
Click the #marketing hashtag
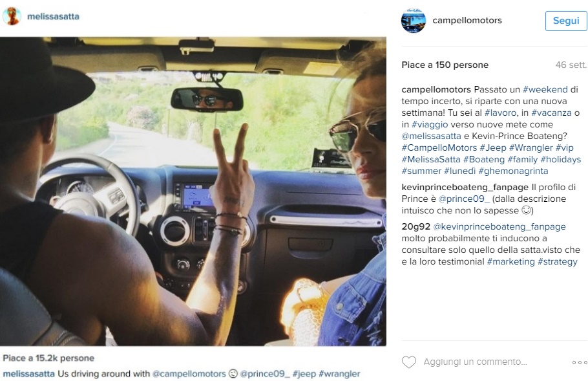coord(510,261)
